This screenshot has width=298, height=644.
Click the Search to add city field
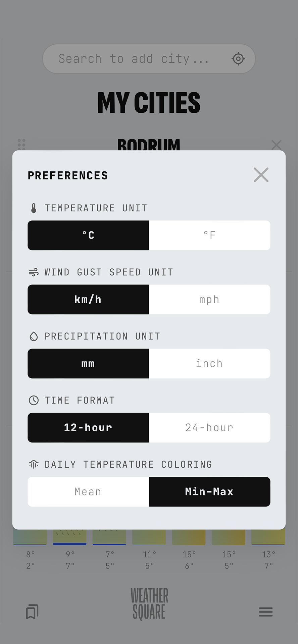pos(134,59)
